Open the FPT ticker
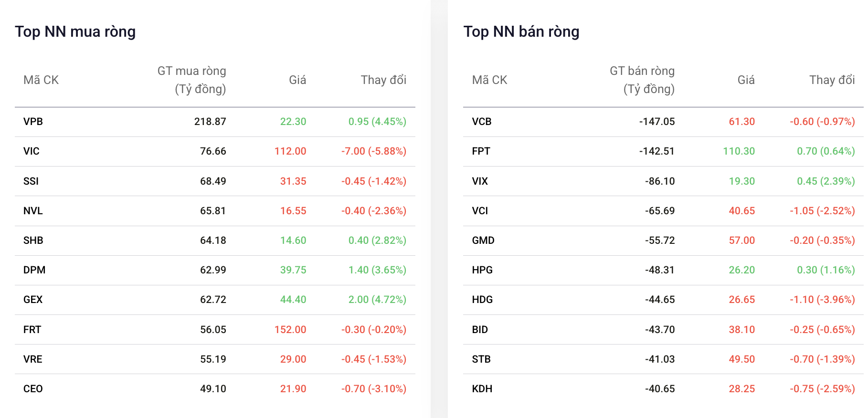 pos(481,151)
